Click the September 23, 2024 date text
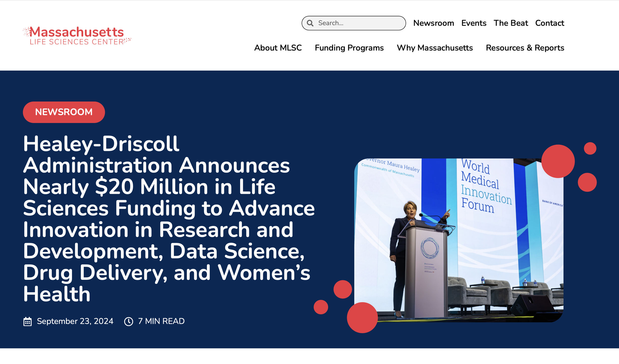619x364 pixels. pos(75,321)
